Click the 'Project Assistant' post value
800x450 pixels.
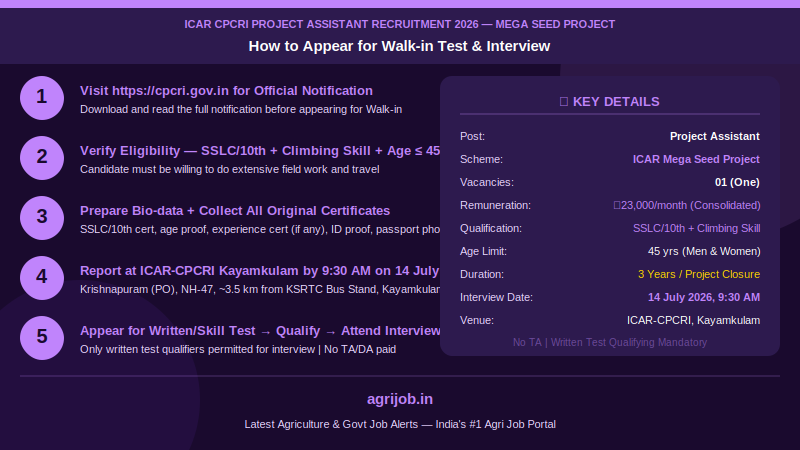(714, 136)
